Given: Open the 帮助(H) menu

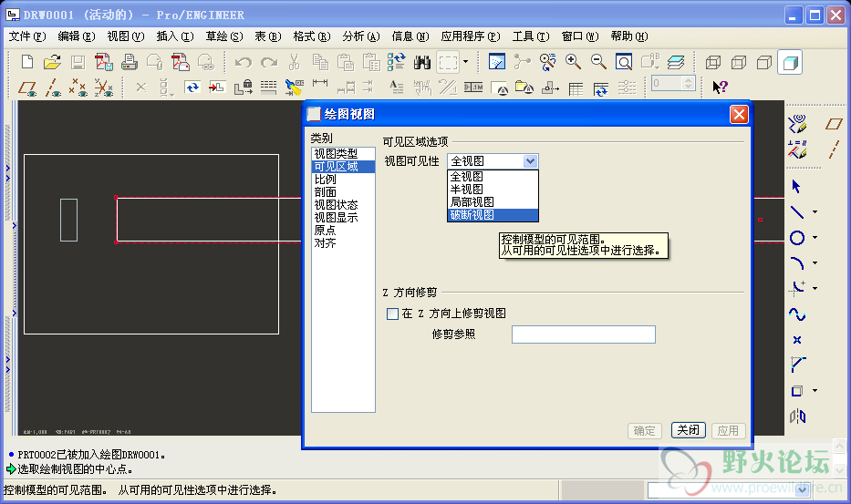Looking at the screenshot, I should [x=629, y=36].
